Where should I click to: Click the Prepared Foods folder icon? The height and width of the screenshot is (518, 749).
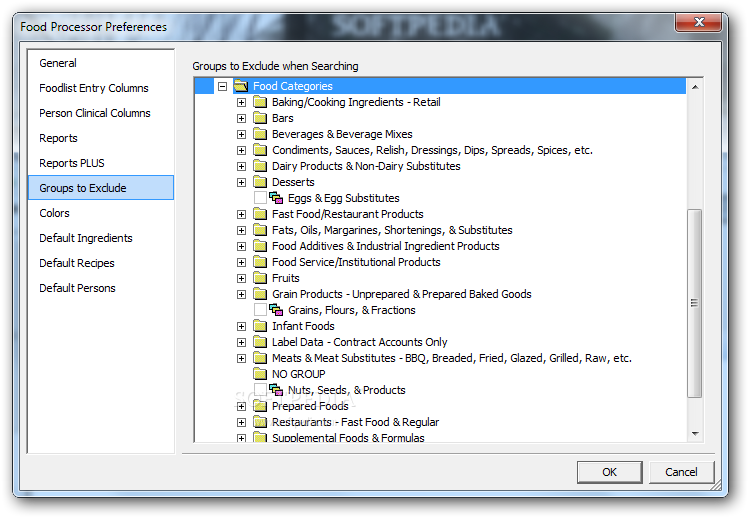pyautogui.click(x=260, y=406)
